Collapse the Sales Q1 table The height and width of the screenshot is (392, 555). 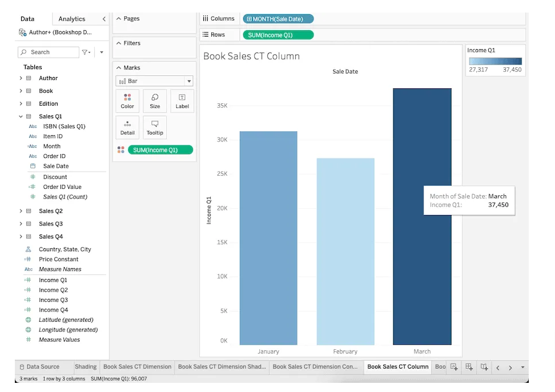click(21, 116)
